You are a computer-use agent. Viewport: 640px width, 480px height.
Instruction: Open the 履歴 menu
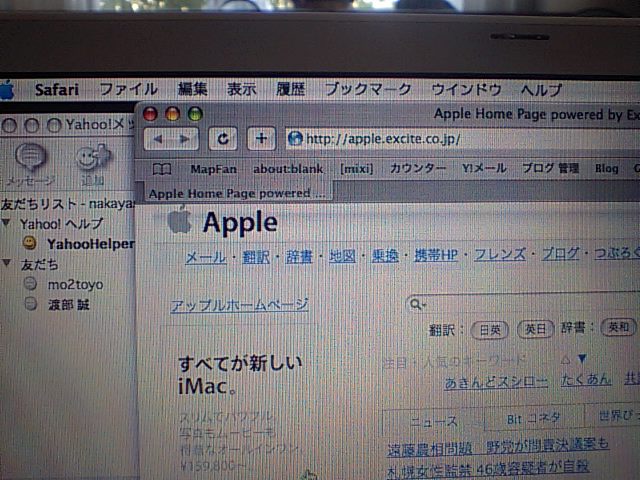291,89
